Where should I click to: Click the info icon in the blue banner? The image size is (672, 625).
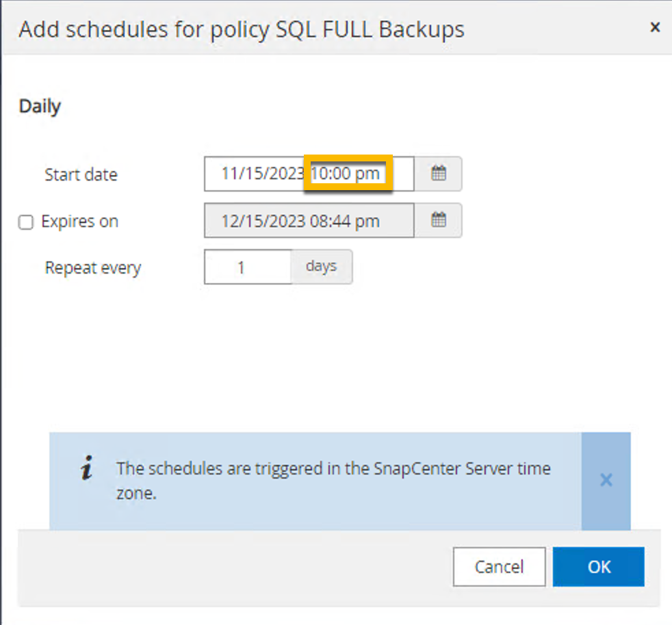pyautogui.click(x=87, y=470)
